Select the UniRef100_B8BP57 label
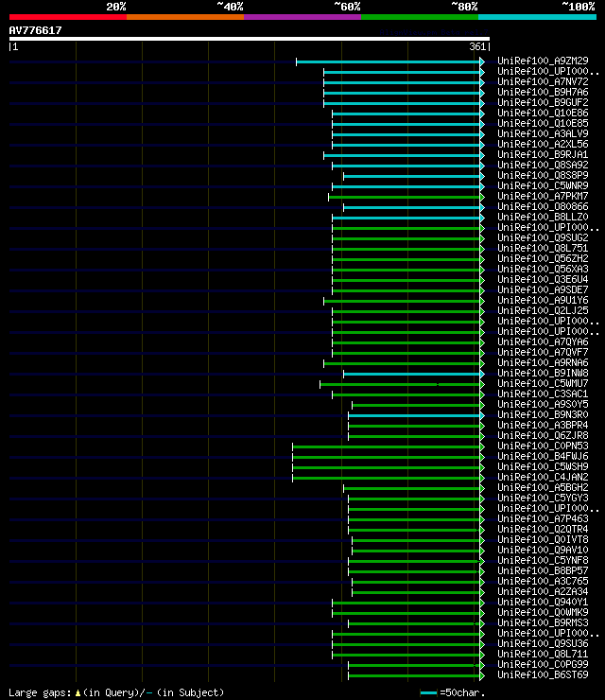605x700 pixels. pos(543,571)
